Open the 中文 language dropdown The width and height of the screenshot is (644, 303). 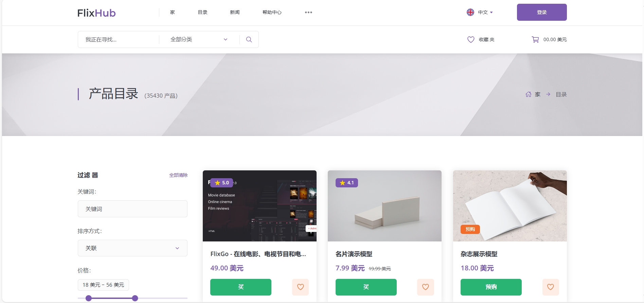485,12
